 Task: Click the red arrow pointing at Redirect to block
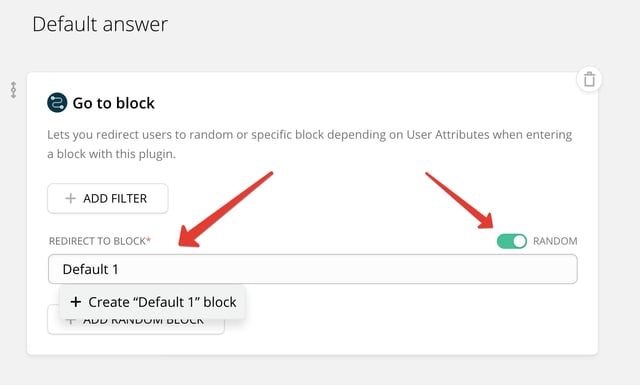226,209
